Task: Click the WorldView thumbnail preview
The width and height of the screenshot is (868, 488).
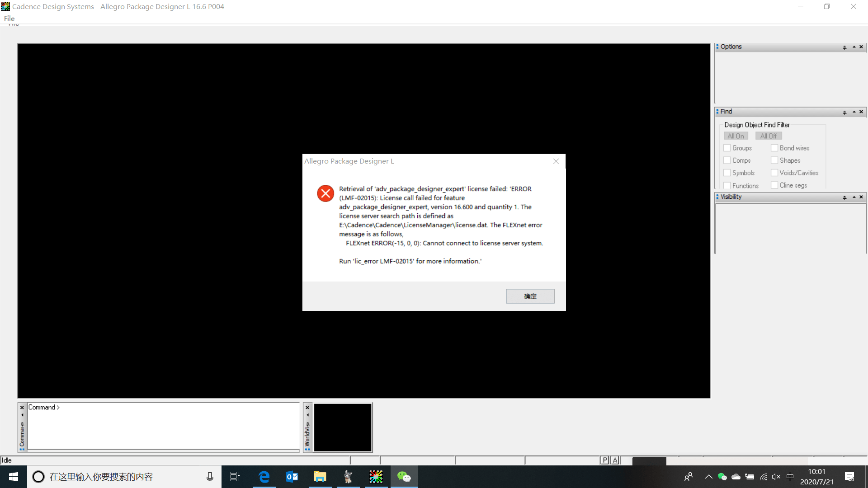Action: (343, 427)
